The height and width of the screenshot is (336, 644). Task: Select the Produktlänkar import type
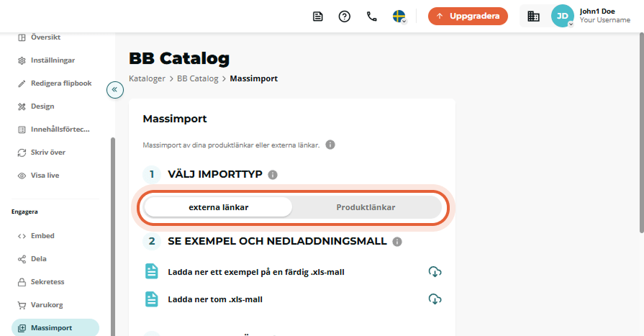point(366,207)
